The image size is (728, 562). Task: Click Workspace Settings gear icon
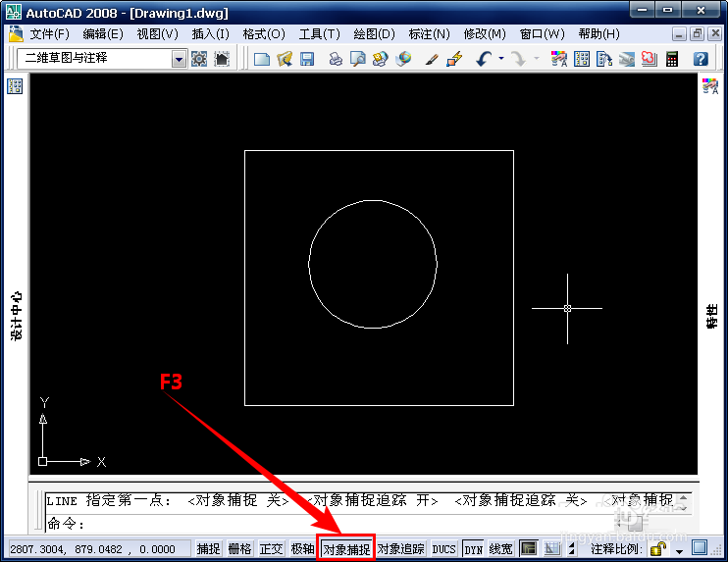click(x=199, y=59)
